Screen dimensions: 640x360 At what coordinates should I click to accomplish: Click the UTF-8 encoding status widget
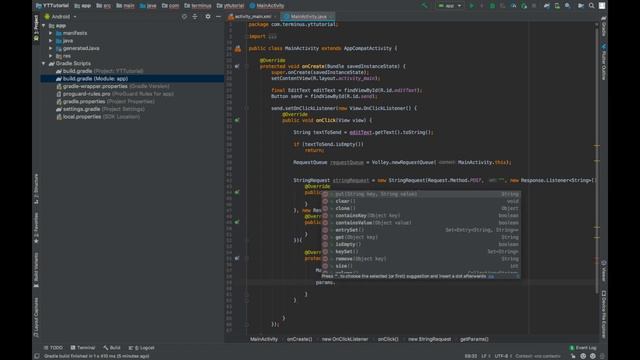(502, 356)
